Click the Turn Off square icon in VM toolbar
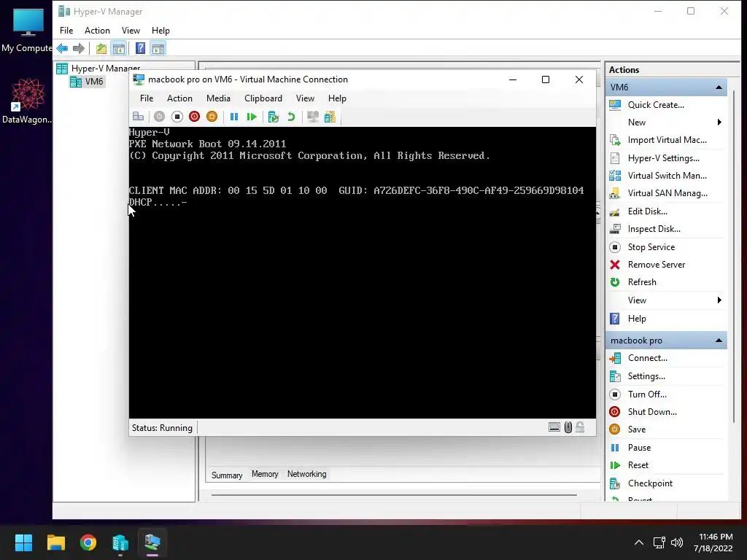The width and height of the screenshot is (747, 560). pyautogui.click(x=177, y=117)
